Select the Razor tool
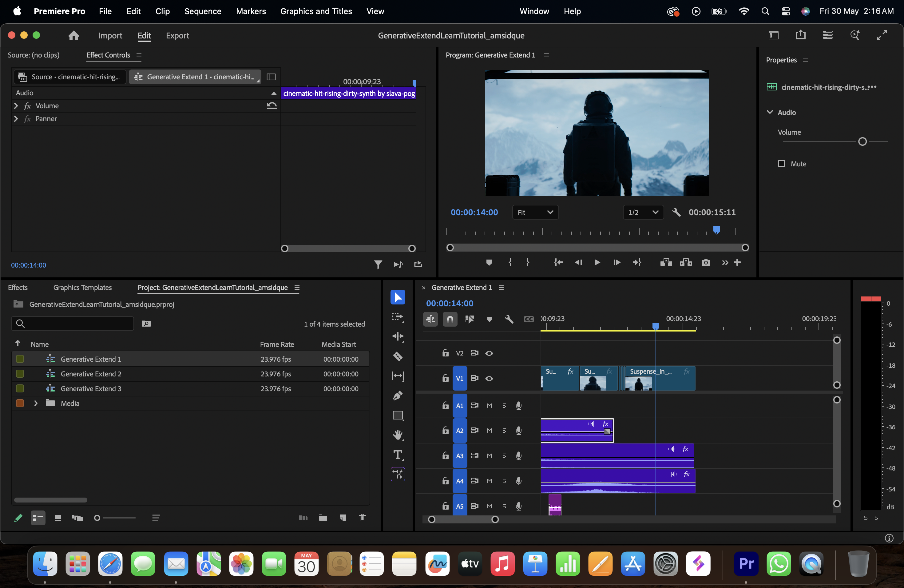 point(398,357)
